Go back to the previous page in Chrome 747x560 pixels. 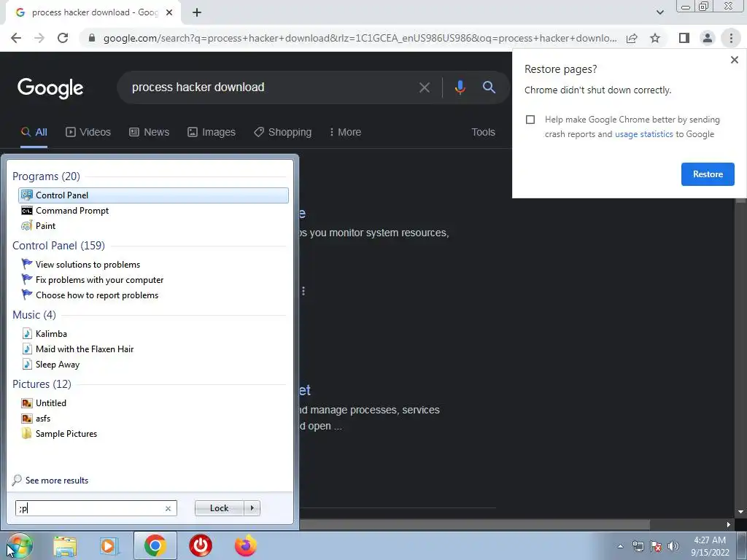(16, 38)
